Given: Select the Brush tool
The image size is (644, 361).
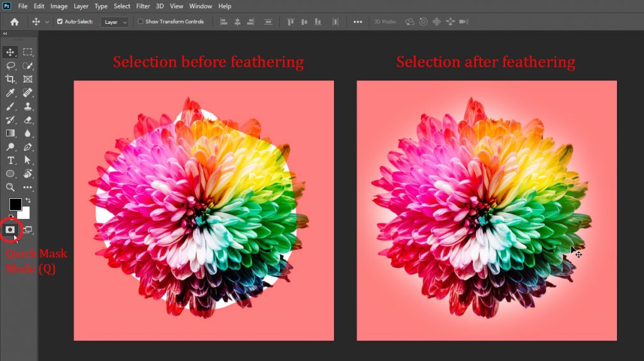Looking at the screenshot, I should pyautogui.click(x=11, y=106).
